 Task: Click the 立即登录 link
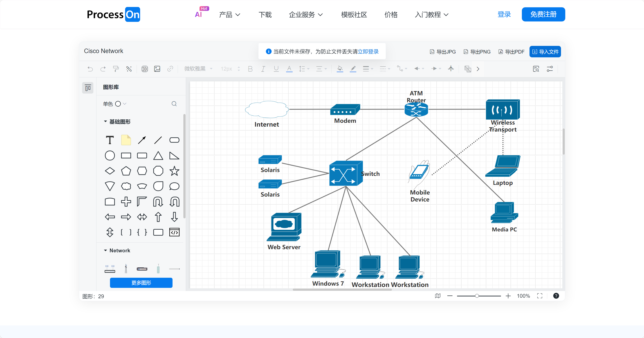368,51
